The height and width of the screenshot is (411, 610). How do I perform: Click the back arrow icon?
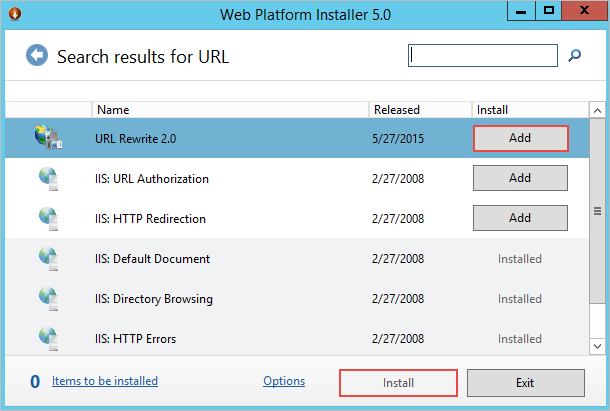tap(37, 56)
